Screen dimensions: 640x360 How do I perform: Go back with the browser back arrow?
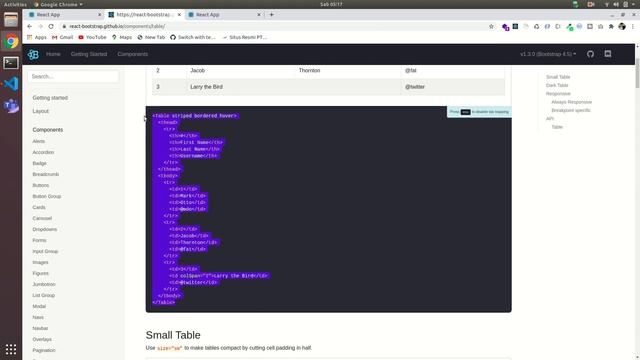coord(29,26)
